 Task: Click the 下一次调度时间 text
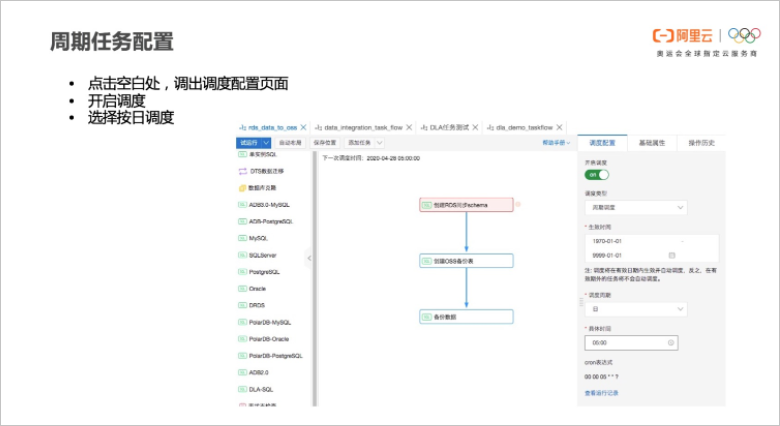tap(371, 158)
